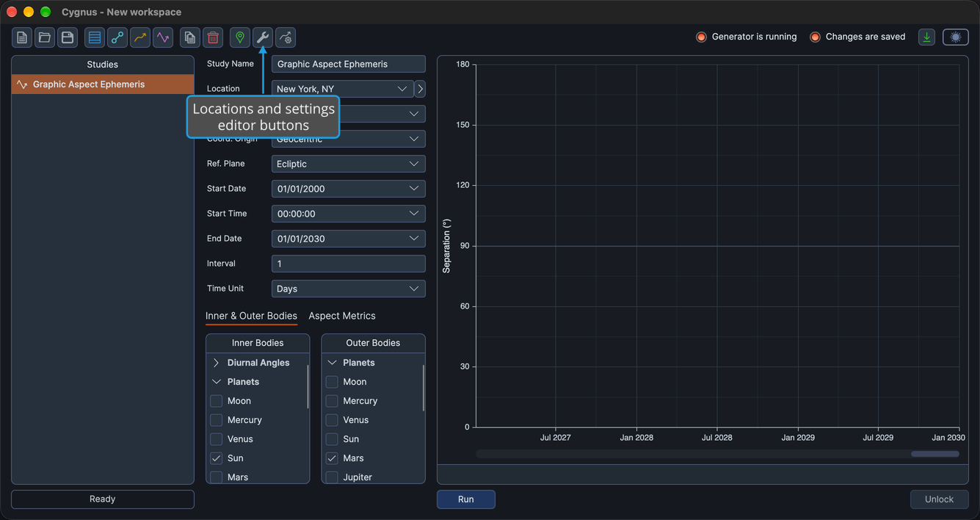Check Moon in the Inner Bodies list
This screenshot has width=980, height=520.
(x=216, y=401)
